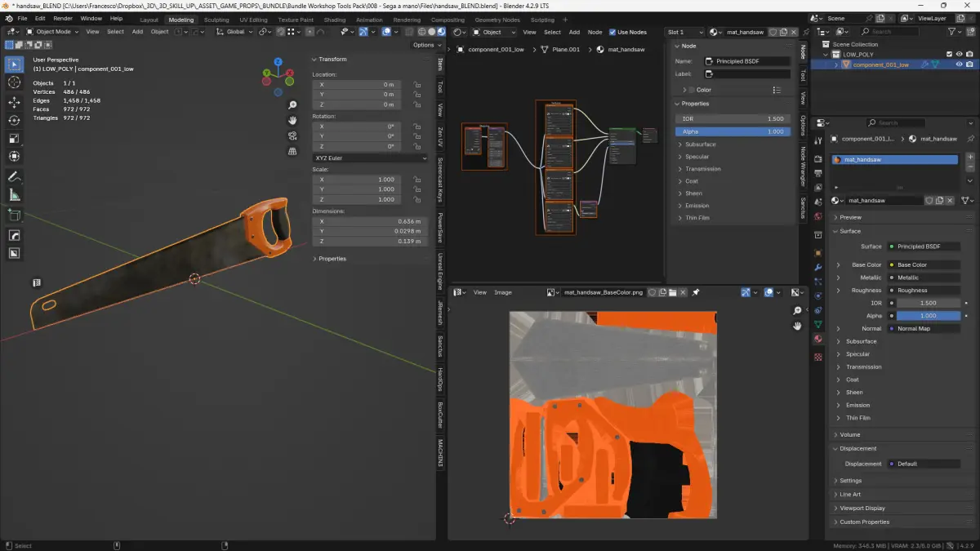Toggle the Use Nodes checkbox
The height and width of the screenshot is (551, 980).
(612, 32)
